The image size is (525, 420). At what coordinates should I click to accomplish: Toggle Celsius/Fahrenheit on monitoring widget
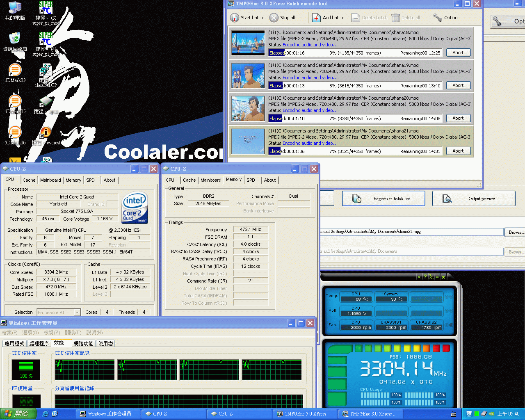coord(431,277)
